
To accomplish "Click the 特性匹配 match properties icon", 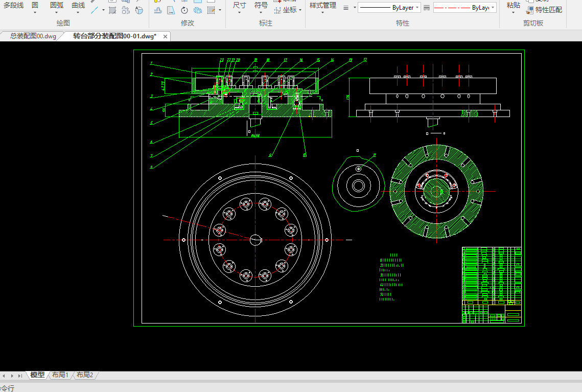I will 530,10.
